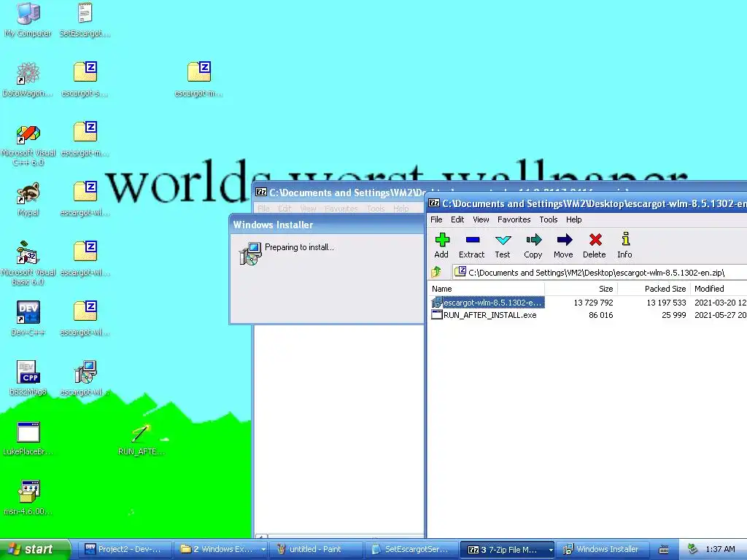747x560 pixels.
Task: Open the File menu in front 7-Zip window
Action: [436, 219]
